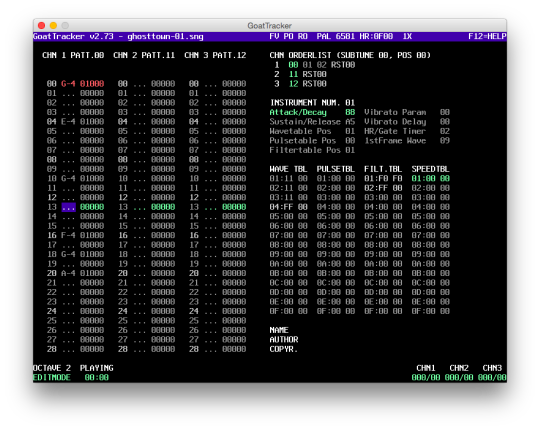This screenshot has height=430, width=540.
Task: Click the G-4 note at row 10 of channel 1
Action: [68, 178]
